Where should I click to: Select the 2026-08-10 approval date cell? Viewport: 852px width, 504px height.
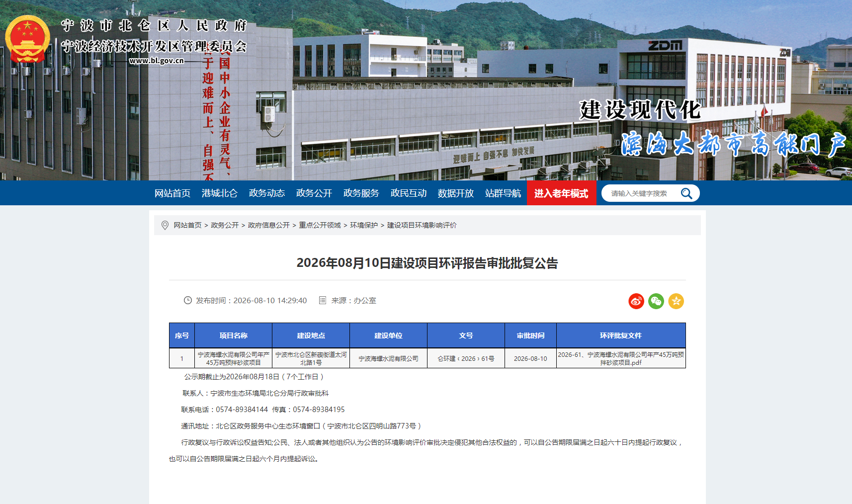(x=531, y=358)
